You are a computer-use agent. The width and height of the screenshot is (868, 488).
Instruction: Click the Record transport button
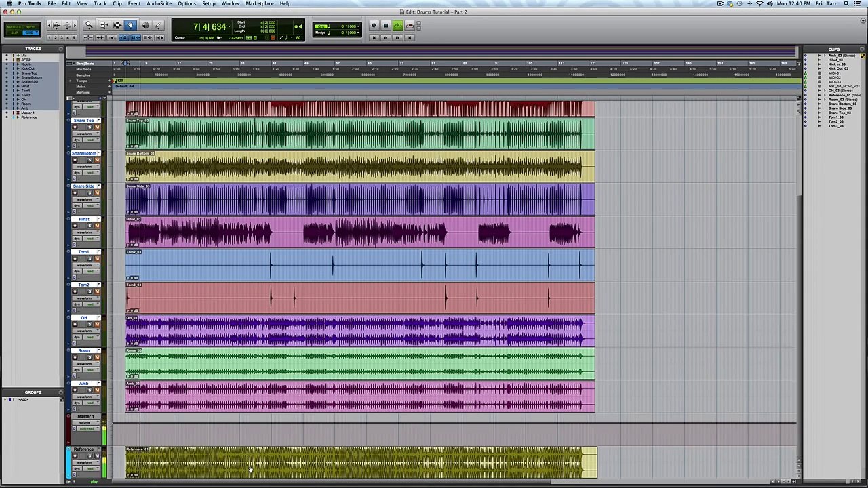coord(410,25)
